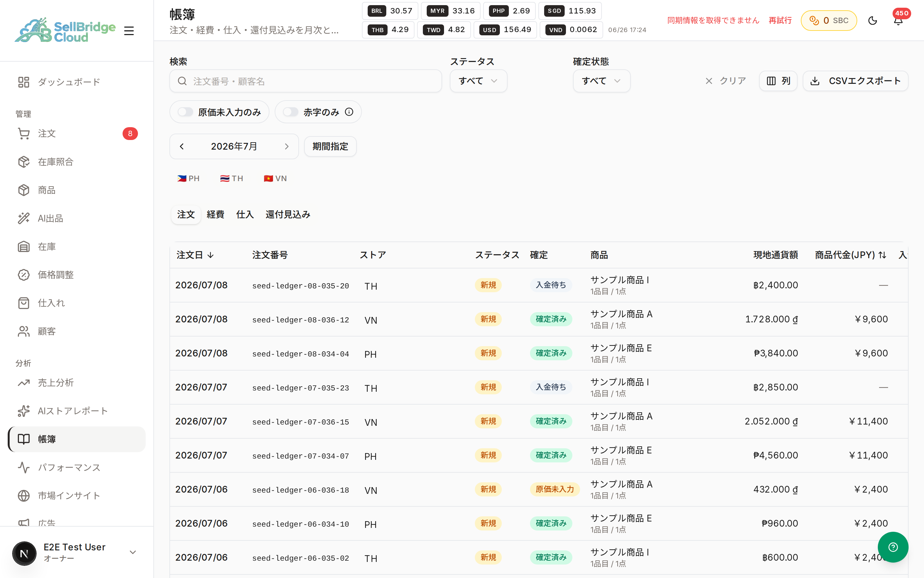The height and width of the screenshot is (578, 924).
Task: Switch to the 還付見込み tab
Action: (288, 215)
